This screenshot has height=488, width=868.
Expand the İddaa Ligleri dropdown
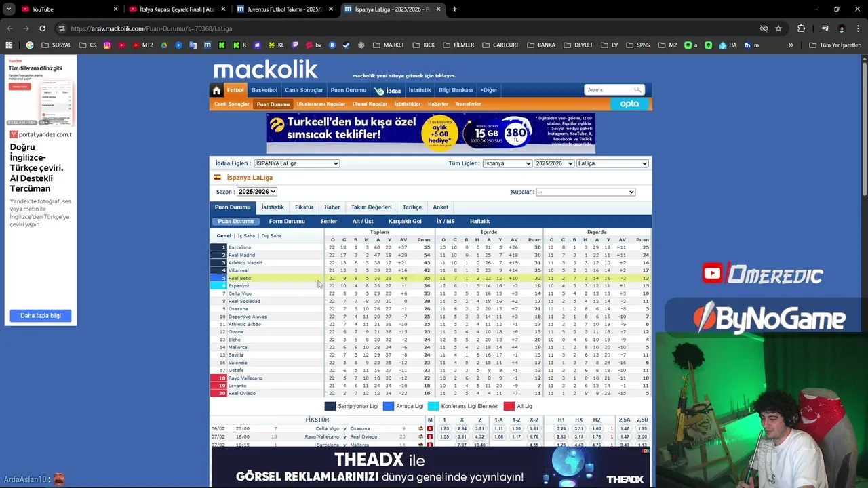click(296, 163)
